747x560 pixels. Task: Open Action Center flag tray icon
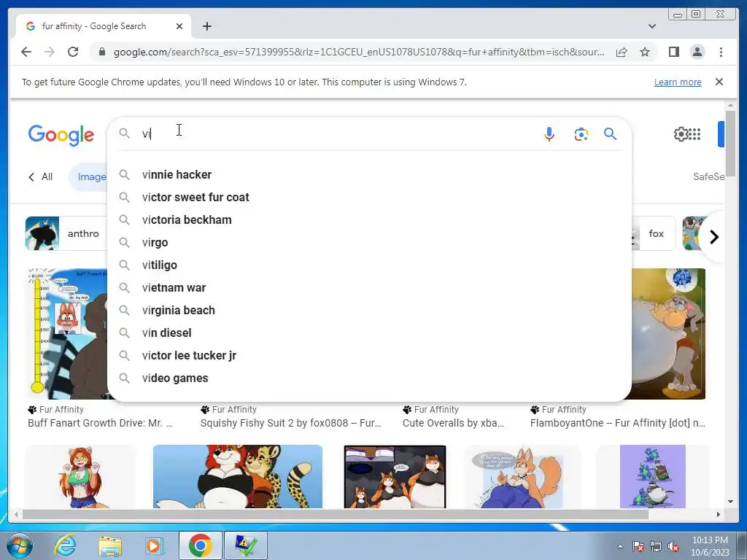tap(638, 547)
